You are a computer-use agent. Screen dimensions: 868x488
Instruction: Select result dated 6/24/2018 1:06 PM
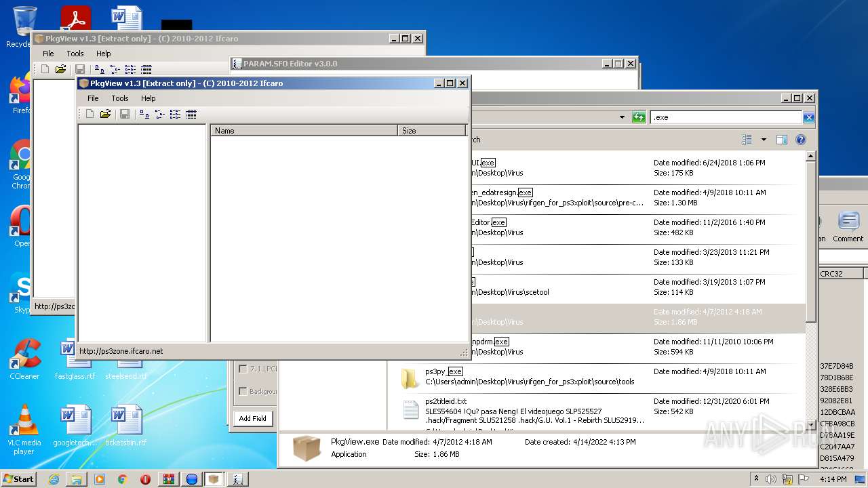pos(597,169)
